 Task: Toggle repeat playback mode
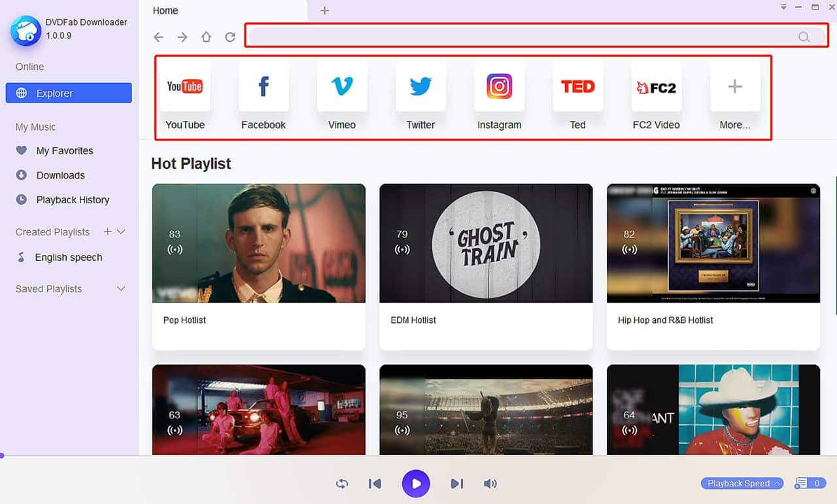click(341, 484)
